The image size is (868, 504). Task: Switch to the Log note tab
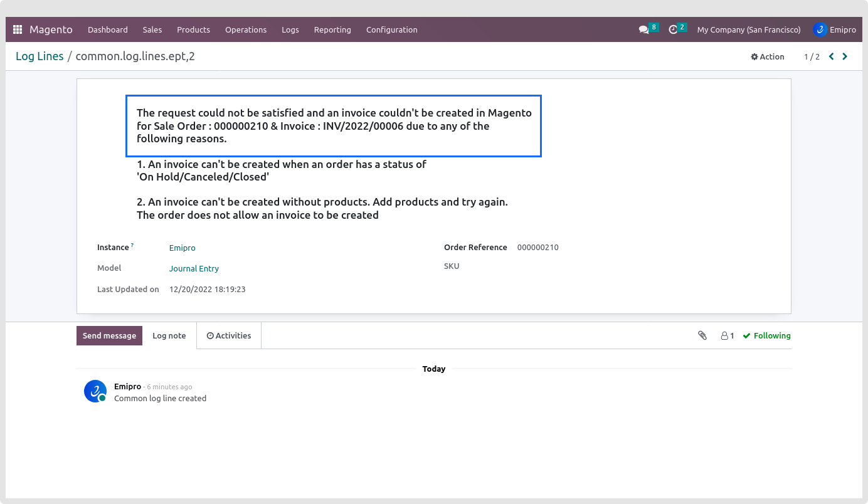coord(169,335)
